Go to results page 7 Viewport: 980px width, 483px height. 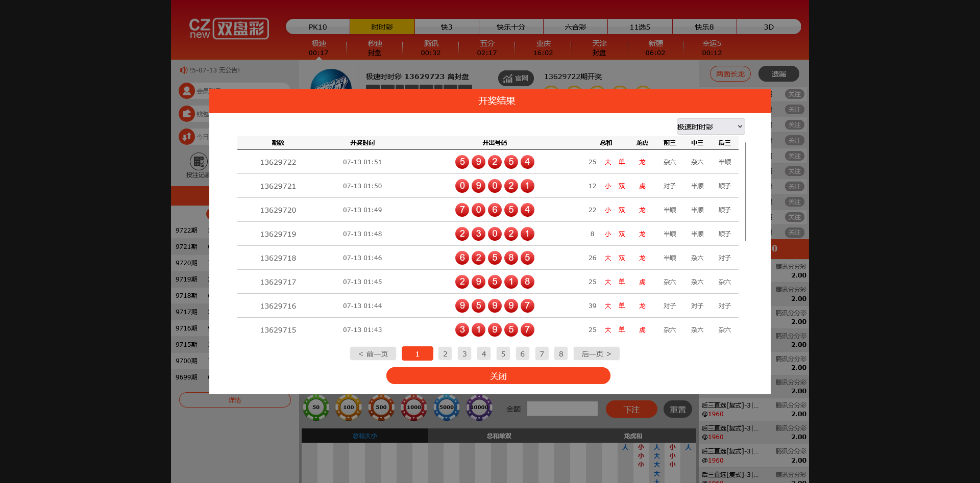click(542, 353)
